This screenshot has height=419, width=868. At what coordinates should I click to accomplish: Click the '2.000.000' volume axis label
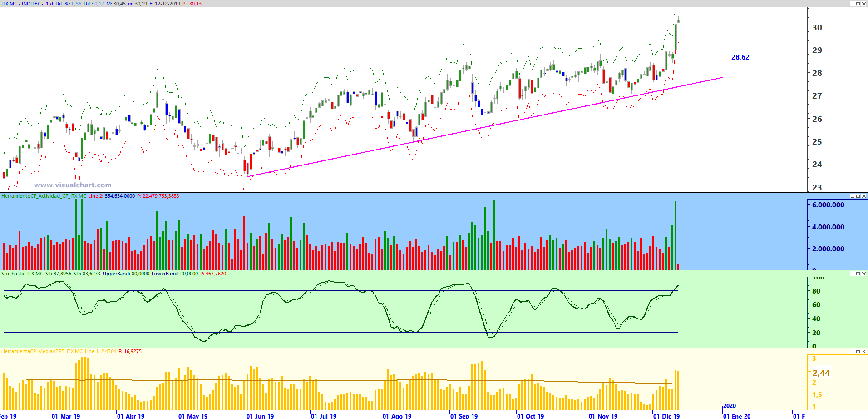(x=828, y=249)
